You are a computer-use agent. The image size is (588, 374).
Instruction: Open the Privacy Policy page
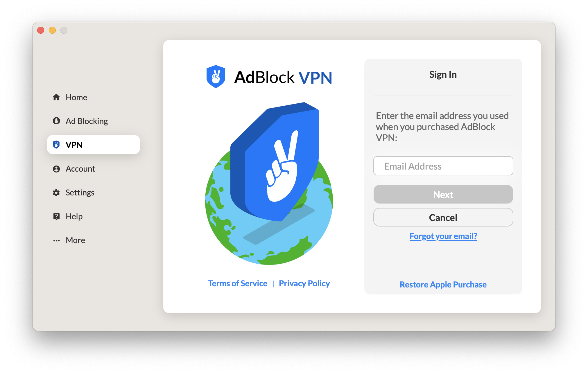coord(304,283)
